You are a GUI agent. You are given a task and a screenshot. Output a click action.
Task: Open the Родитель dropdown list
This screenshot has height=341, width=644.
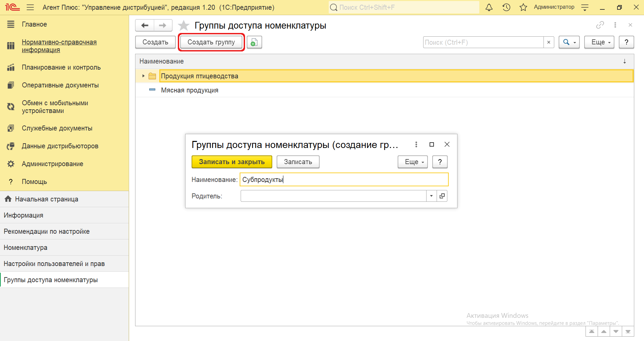[431, 196]
